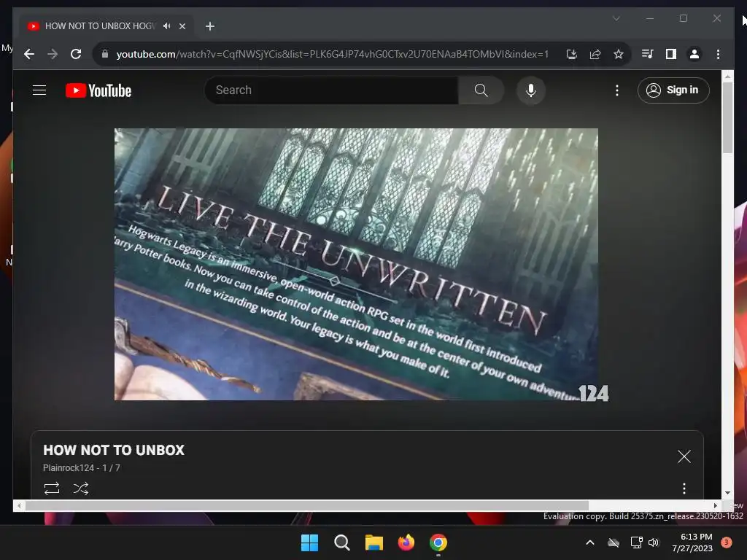Screen dimensions: 747x560
Task: Open the notification badge showing 3
Action: click(x=726, y=542)
